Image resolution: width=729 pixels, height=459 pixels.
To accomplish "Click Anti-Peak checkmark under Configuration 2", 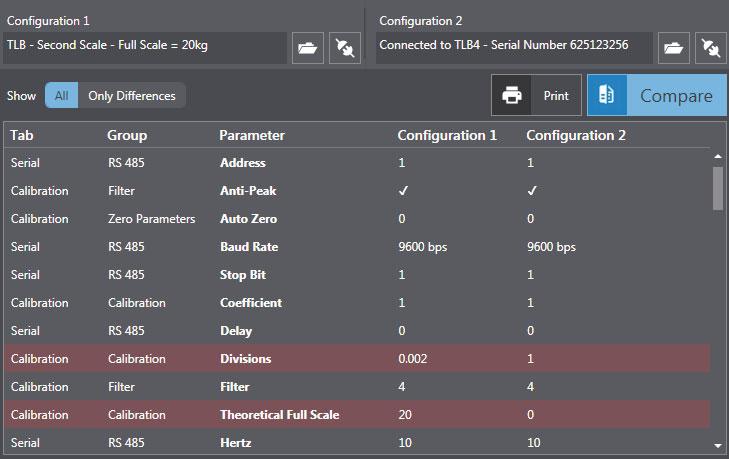I will 532,190.
